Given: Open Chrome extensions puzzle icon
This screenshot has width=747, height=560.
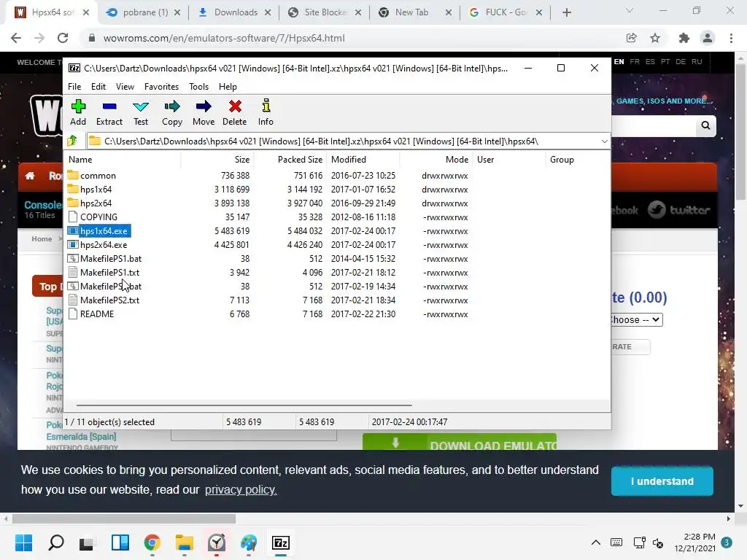Looking at the screenshot, I should tap(684, 38).
